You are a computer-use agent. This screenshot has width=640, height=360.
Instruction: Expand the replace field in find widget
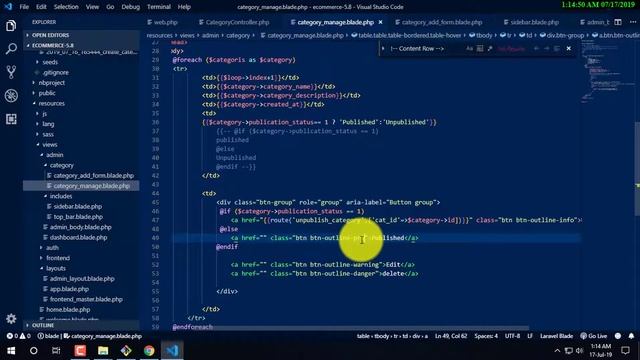tap(383, 49)
